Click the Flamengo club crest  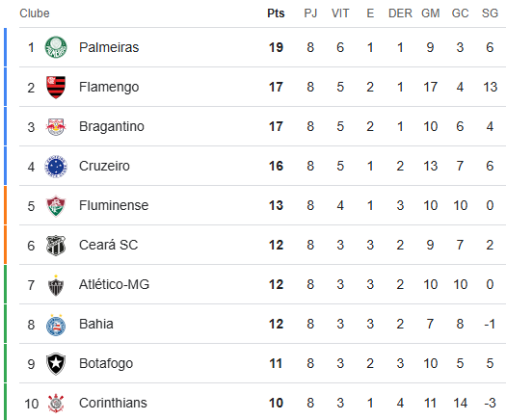point(56,87)
